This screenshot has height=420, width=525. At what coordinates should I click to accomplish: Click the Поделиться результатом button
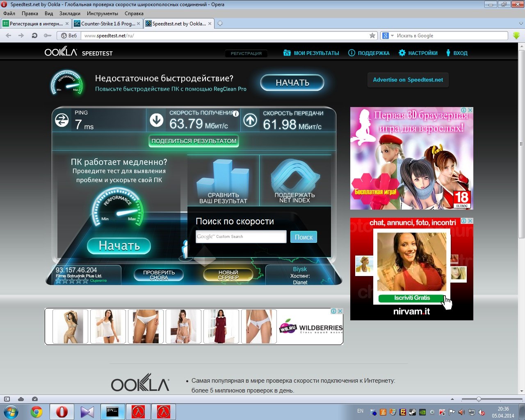194,141
